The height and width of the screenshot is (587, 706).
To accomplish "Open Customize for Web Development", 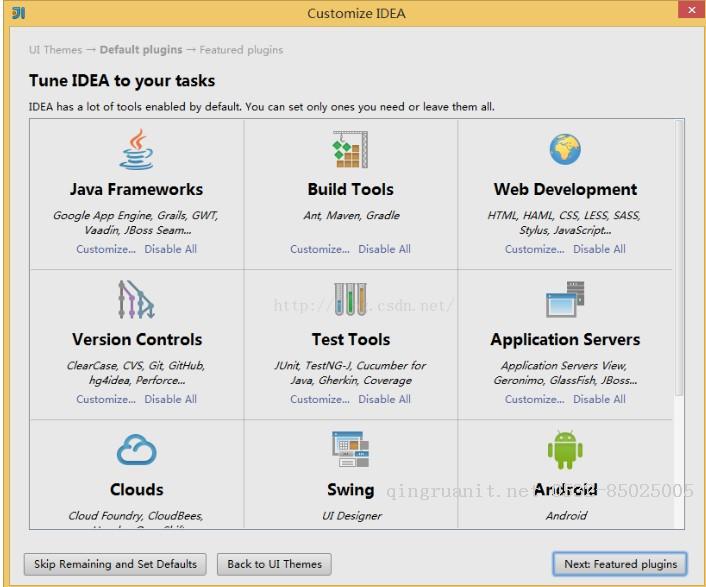I will [534, 249].
